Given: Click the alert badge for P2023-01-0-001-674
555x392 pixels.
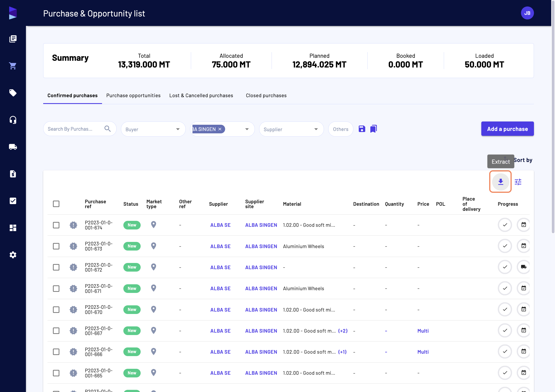Looking at the screenshot, I should 73,225.
